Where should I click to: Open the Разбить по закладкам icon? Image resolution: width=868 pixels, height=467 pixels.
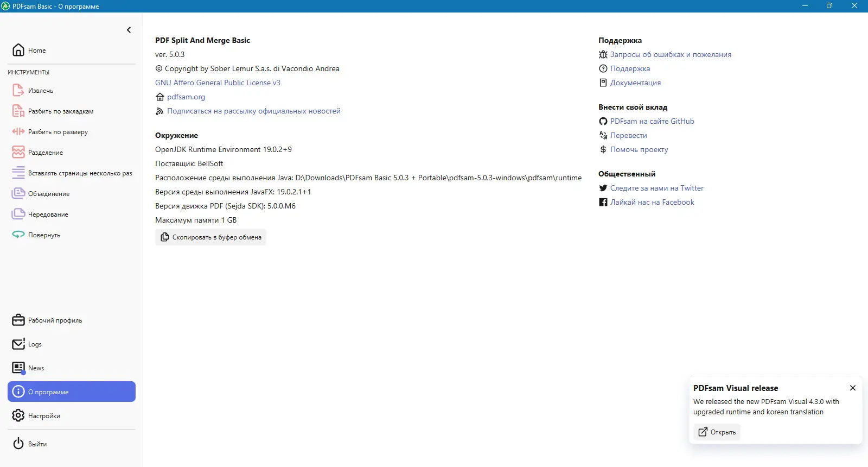click(18, 111)
